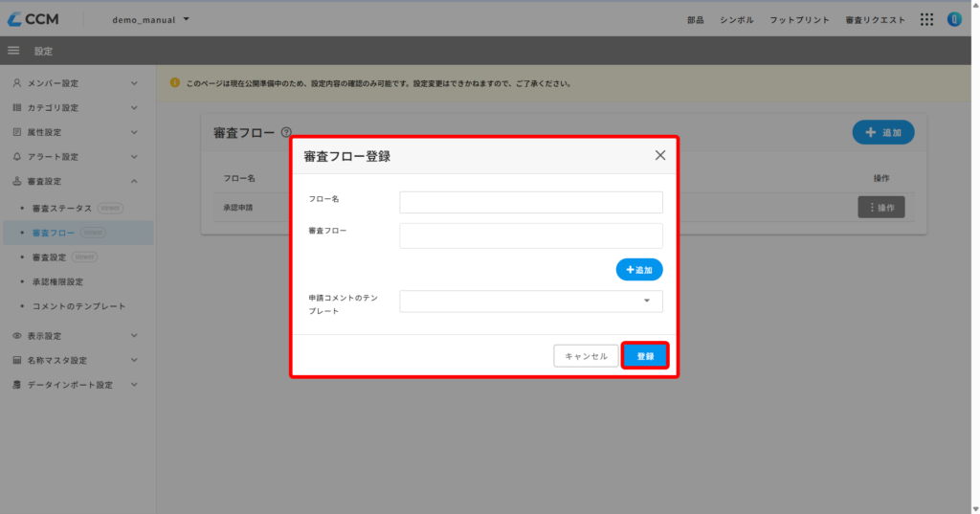Click the 操作 button for 承認申請 row
This screenshot has height=514, width=980.
point(881,207)
